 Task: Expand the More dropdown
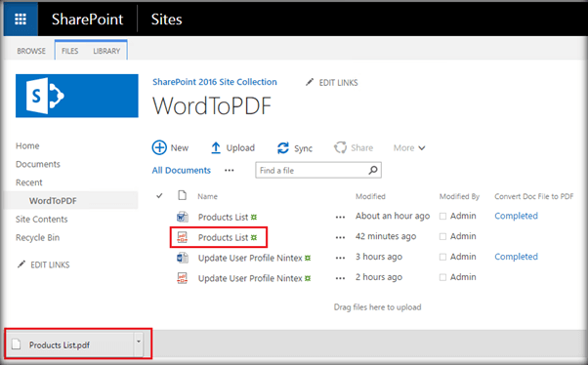409,148
